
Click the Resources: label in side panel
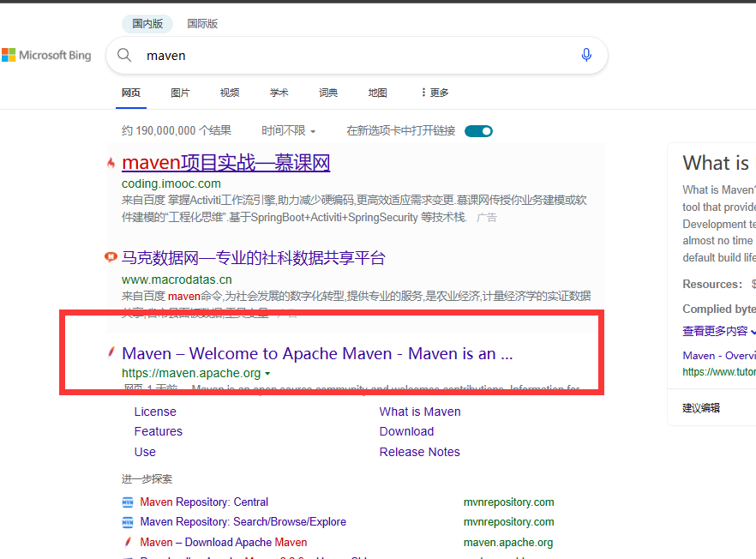pos(712,284)
